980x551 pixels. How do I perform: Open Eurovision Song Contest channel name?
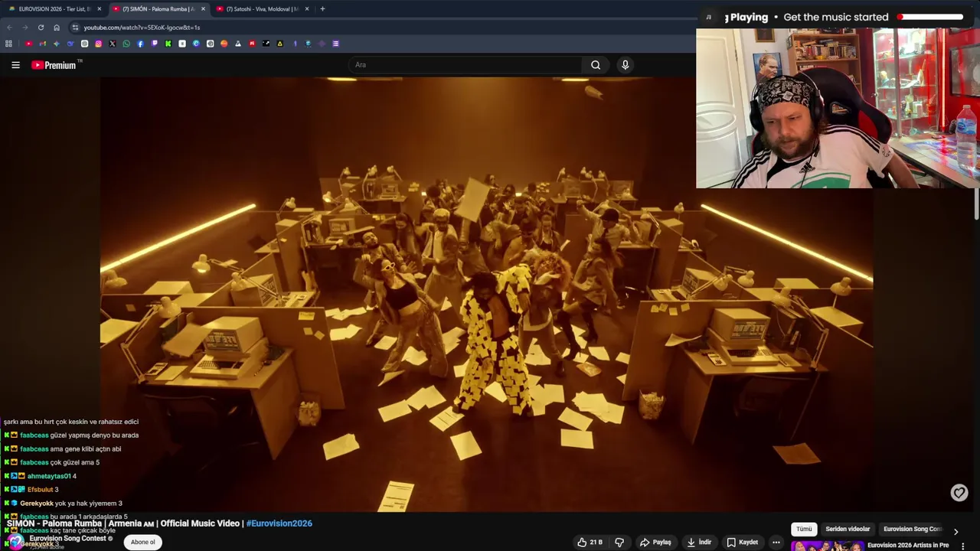pos(67,539)
